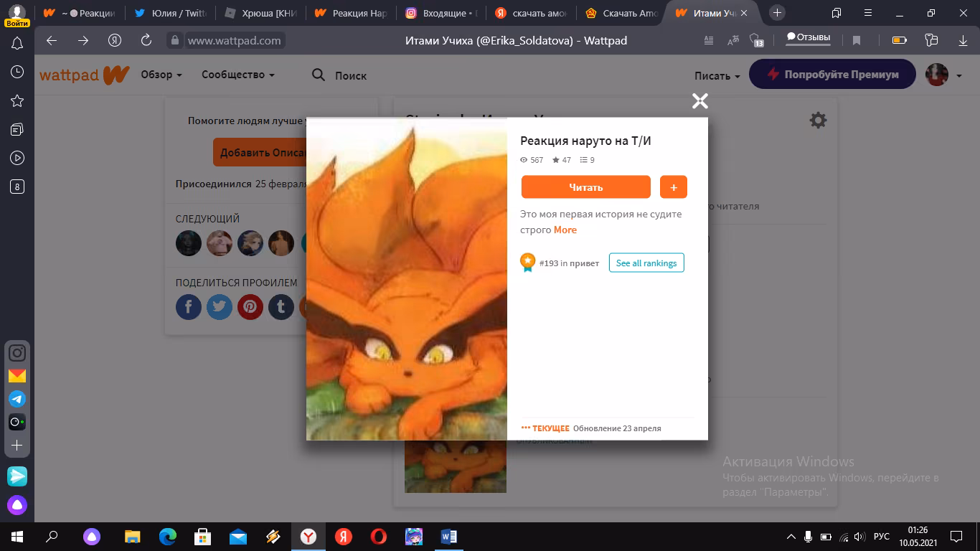
Task: Open Windows action center notifications
Action: point(956,537)
